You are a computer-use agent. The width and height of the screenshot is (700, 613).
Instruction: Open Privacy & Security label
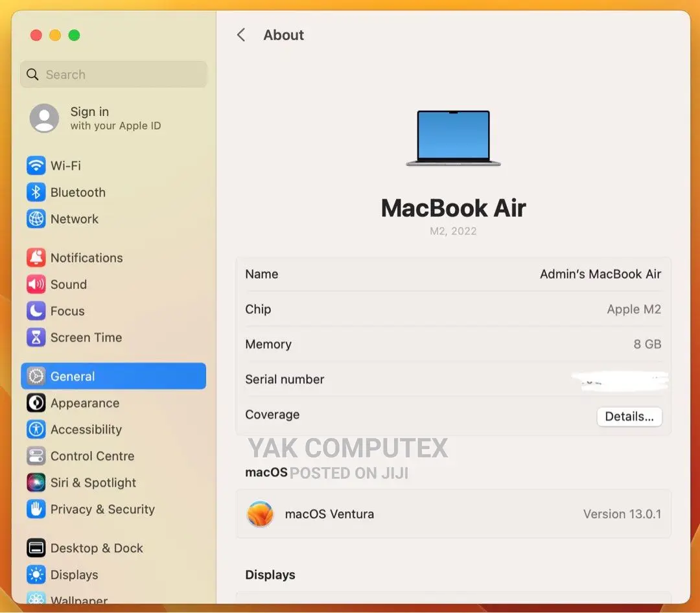[102, 509]
